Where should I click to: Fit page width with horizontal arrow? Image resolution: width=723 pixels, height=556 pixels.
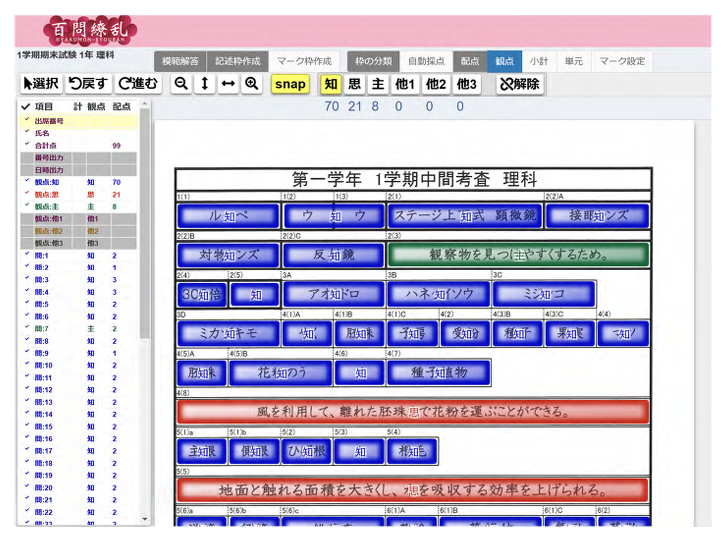(227, 84)
